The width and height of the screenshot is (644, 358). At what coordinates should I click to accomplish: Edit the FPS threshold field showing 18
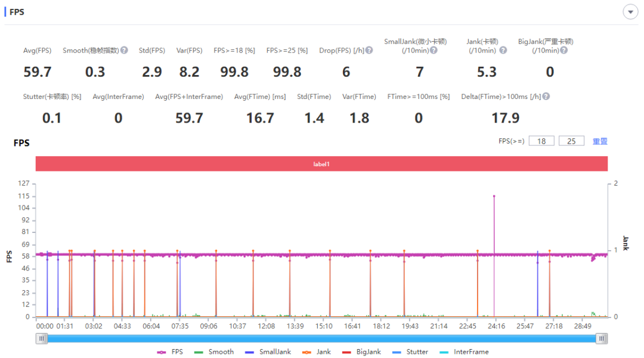point(541,141)
